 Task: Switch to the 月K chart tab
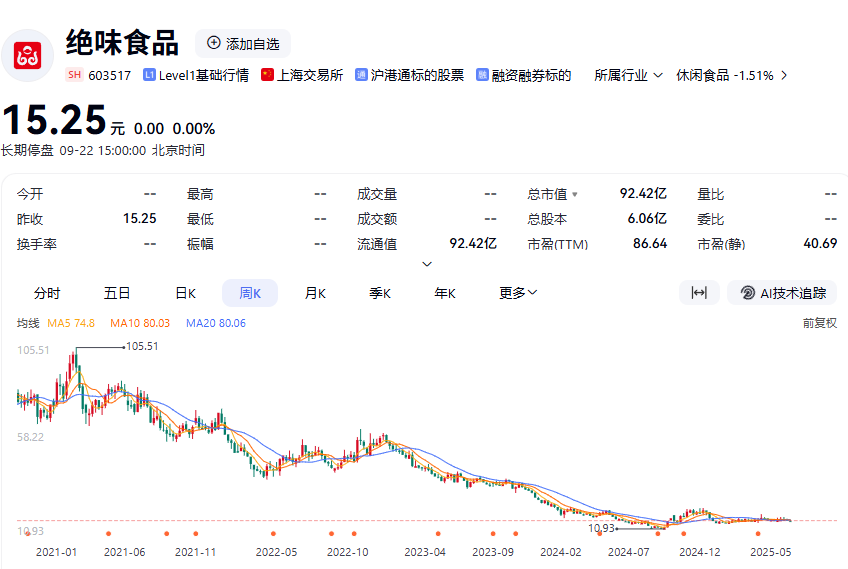pos(315,293)
